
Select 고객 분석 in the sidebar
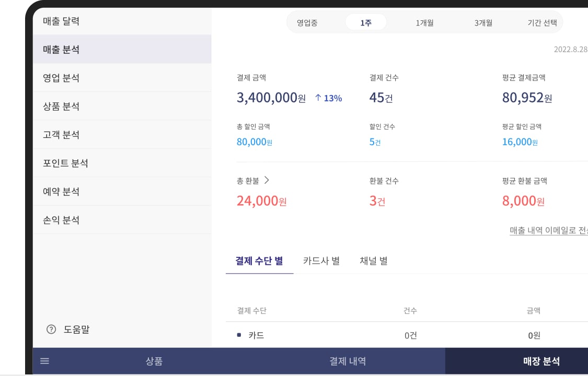pyautogui.click(x=122, y=134)
